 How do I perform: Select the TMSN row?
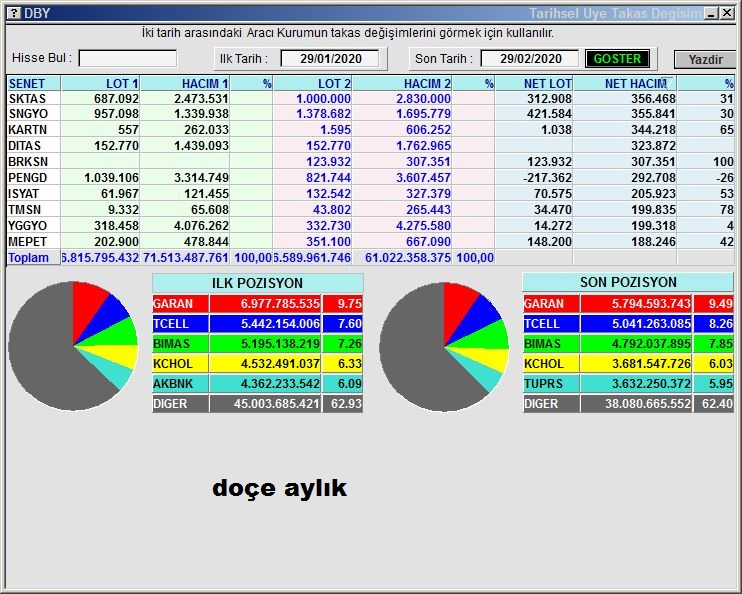[371, 210]
